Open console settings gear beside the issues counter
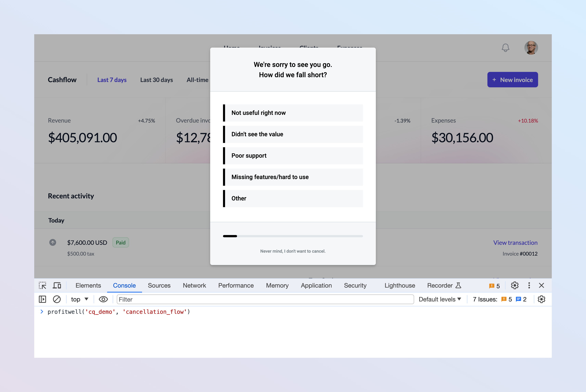Viewport: 586px width, 392px height. click(x=542, y=299)
